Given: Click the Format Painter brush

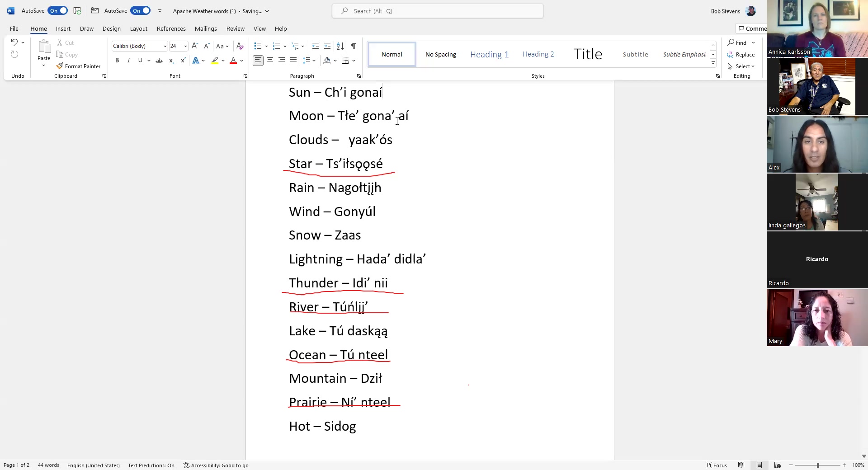Looking at the screenshot, I should [78, 66].
